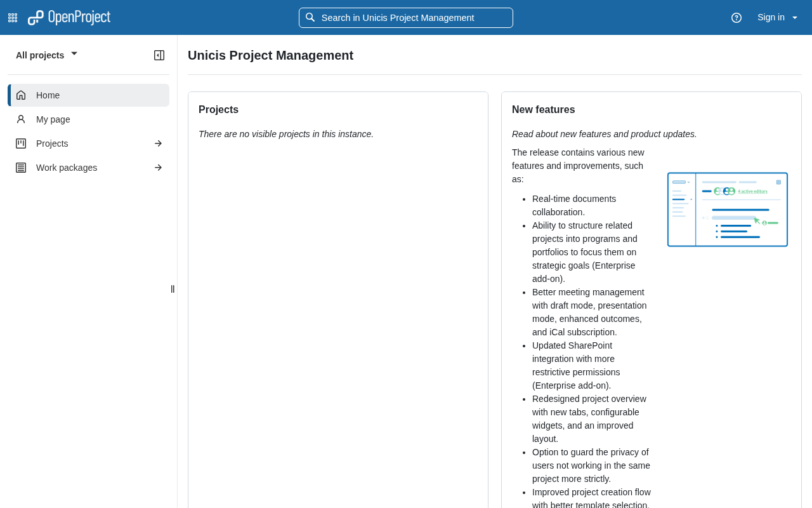Click the search magnifier icon
This screenshot has height=508, width=812.
point(310,18)
